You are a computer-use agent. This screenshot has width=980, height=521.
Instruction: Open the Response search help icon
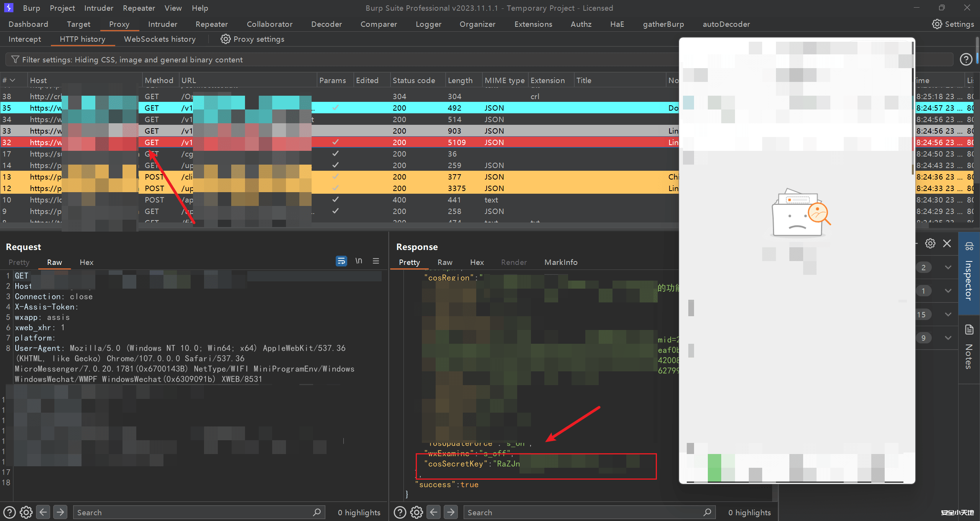pyautogui.click(x=400, y=512)
